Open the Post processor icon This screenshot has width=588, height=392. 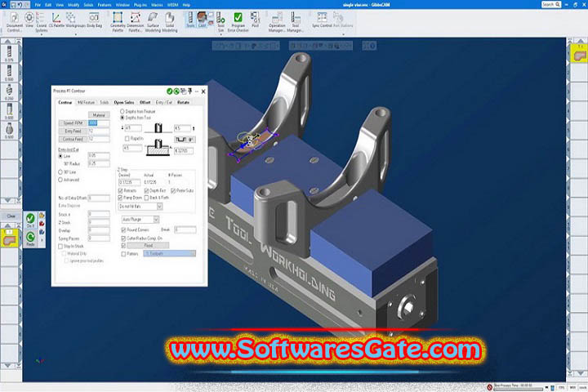point(256,20)
